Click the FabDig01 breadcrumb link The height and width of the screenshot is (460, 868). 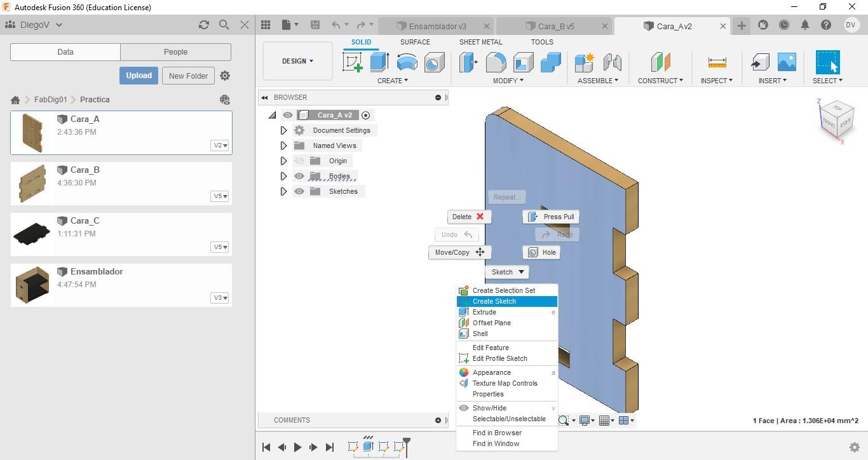coord(50,100)
